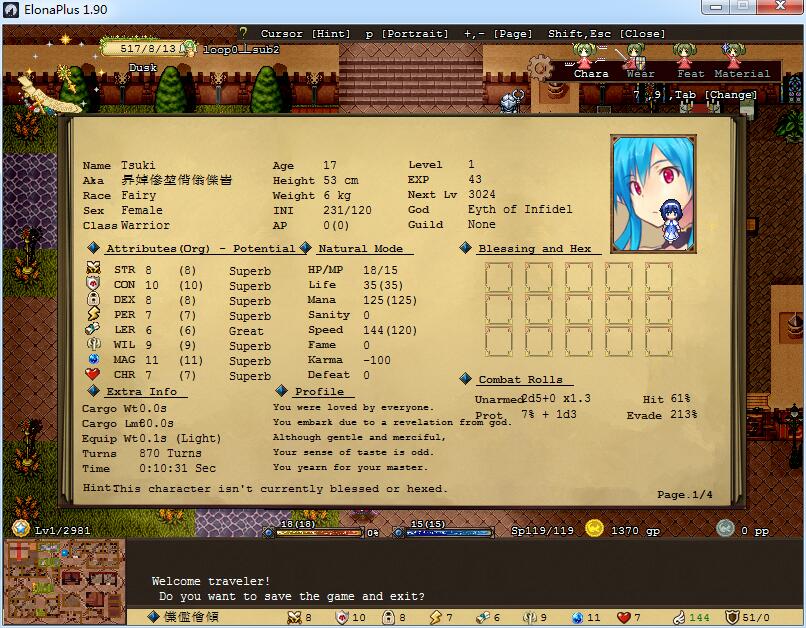
Task: Click the PER perception lightning icon
Action: (x=93, y=315)
